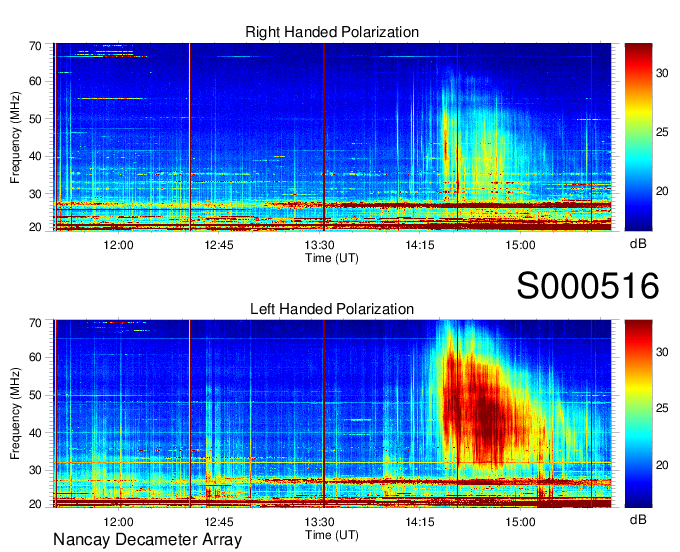The width and height of the screenshot is (680, 552).
Task: Click the 13:30 tick of the left-handed plot
Action: (x=320, y=522)
